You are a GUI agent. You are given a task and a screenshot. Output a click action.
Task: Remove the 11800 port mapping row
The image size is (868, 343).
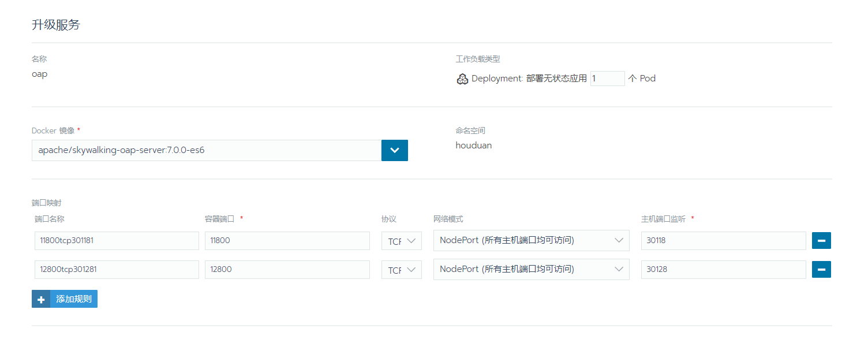pos(821,240)
